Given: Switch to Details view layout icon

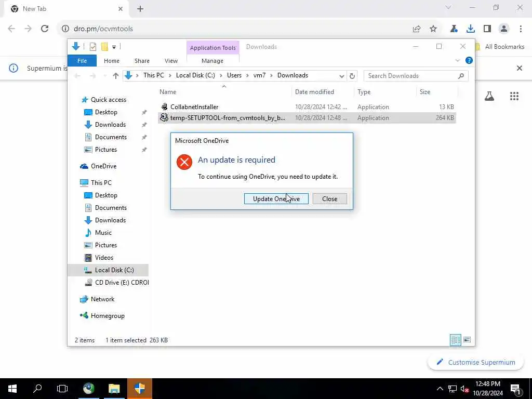Looking at the screenshot, I should tap(455, 340).
